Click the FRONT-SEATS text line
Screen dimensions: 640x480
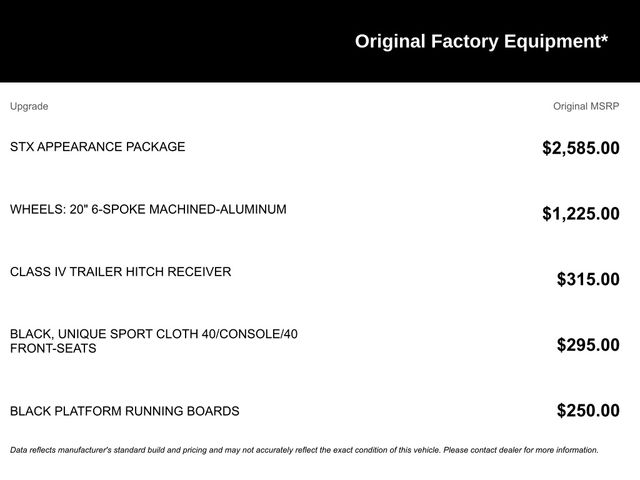pos(53,349)
